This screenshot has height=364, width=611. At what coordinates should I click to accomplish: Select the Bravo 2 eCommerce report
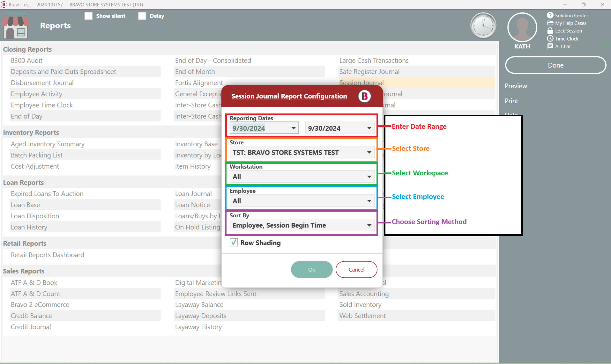point(40,304)
